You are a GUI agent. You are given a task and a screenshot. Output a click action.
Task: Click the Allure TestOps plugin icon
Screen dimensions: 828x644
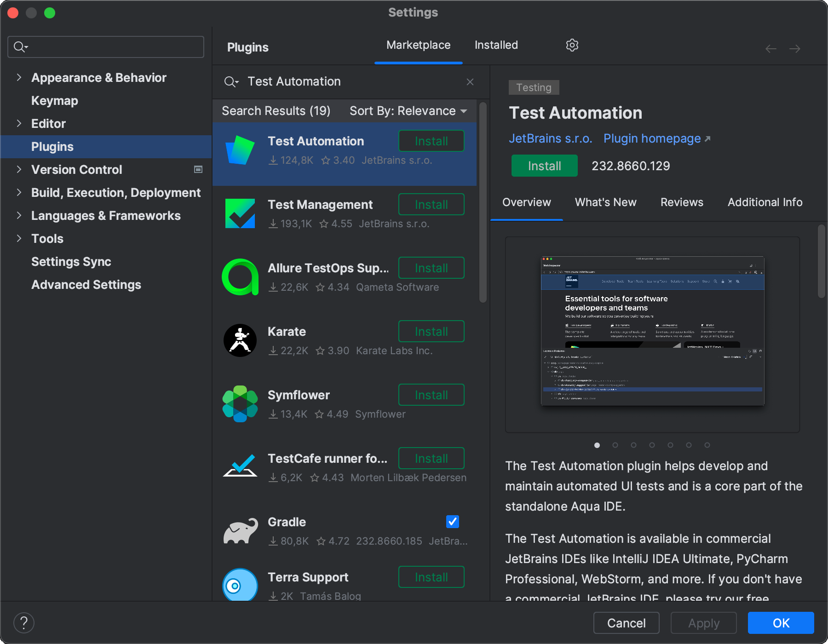coord(240,276)
